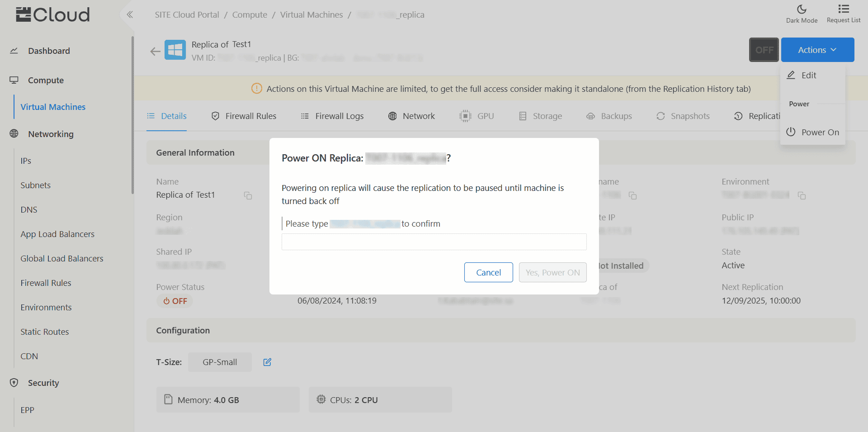Screen dimensions: 868x432
Task: Click the Yes, Power ON button
Action: tap(552, 272)
